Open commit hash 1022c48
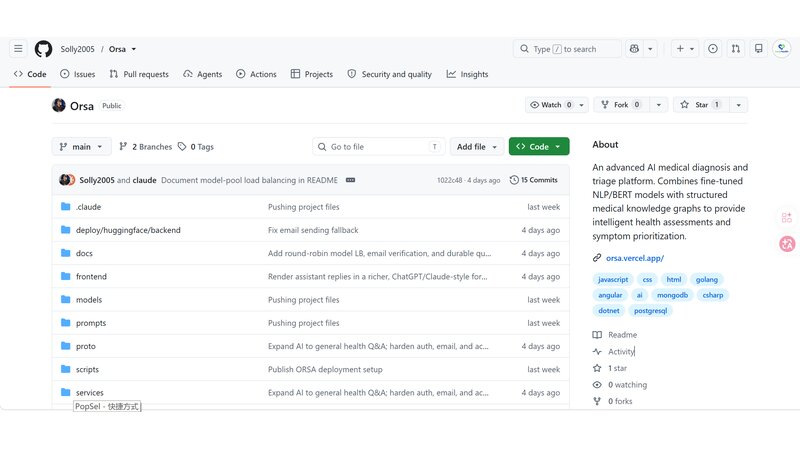 (449, 180)
